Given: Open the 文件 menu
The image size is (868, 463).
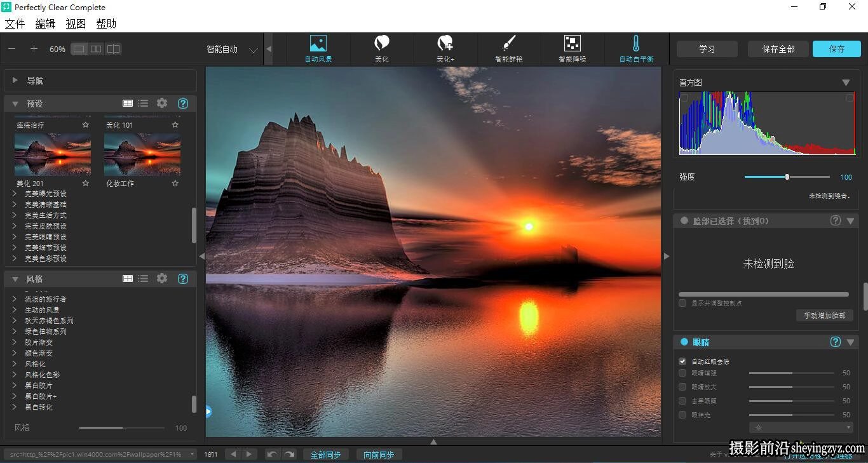Looking at the screenshot, I should (15, 23).
